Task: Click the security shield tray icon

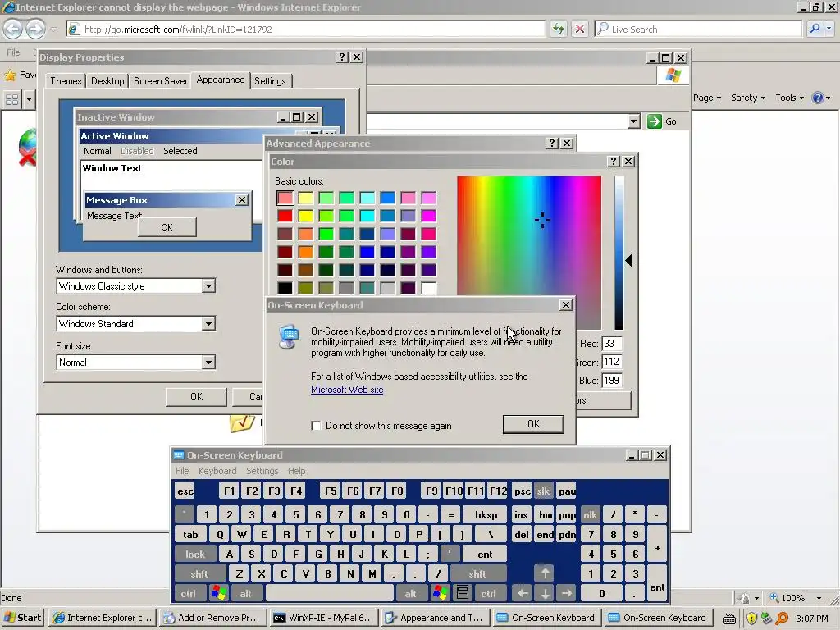Action: click(x=751, y=619)
